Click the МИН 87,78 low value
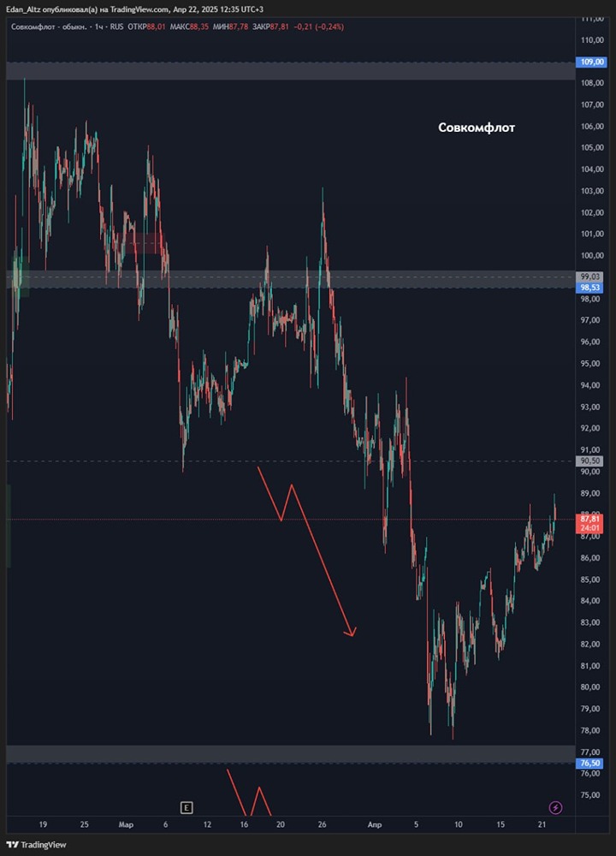The height and width of the screenshot is (856, 616). [x=231, y=27]
